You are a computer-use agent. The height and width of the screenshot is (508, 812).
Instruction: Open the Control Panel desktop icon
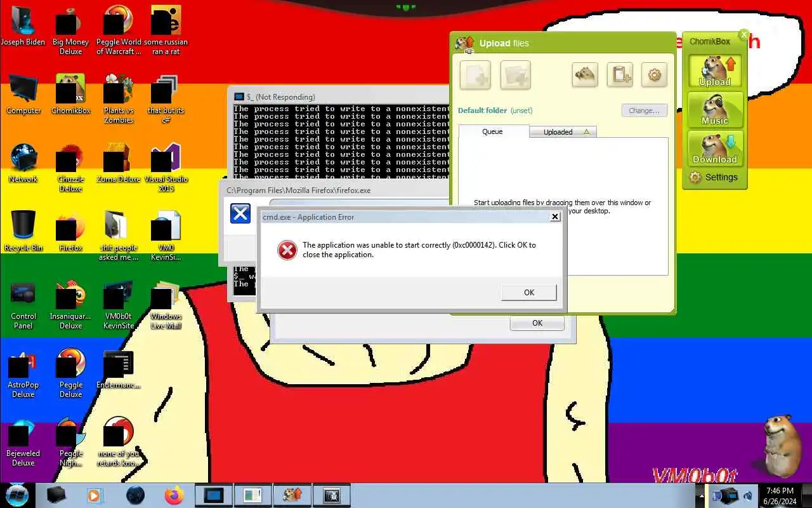23,305
